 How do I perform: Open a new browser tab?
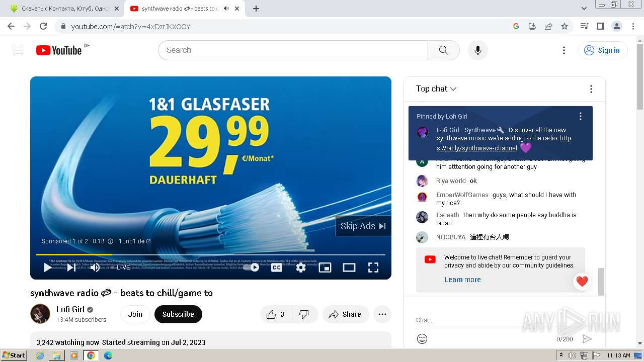point(256,9)
